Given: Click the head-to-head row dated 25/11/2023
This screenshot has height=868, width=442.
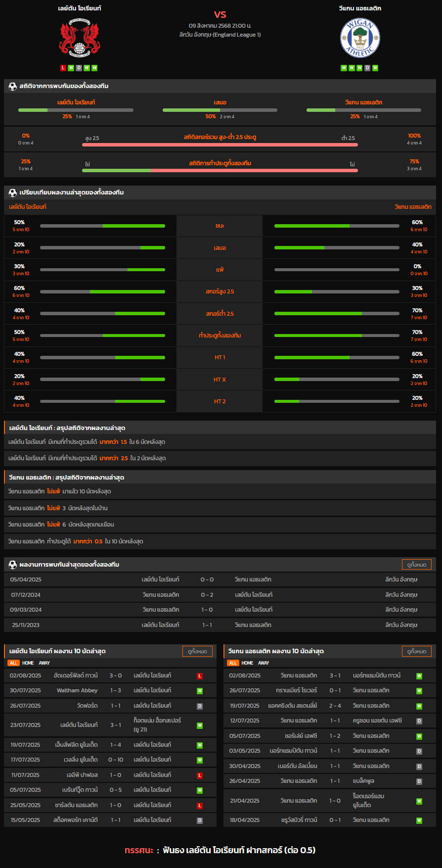Looking at the screenshot, I should pyautogui.click(x=220, y=625).
